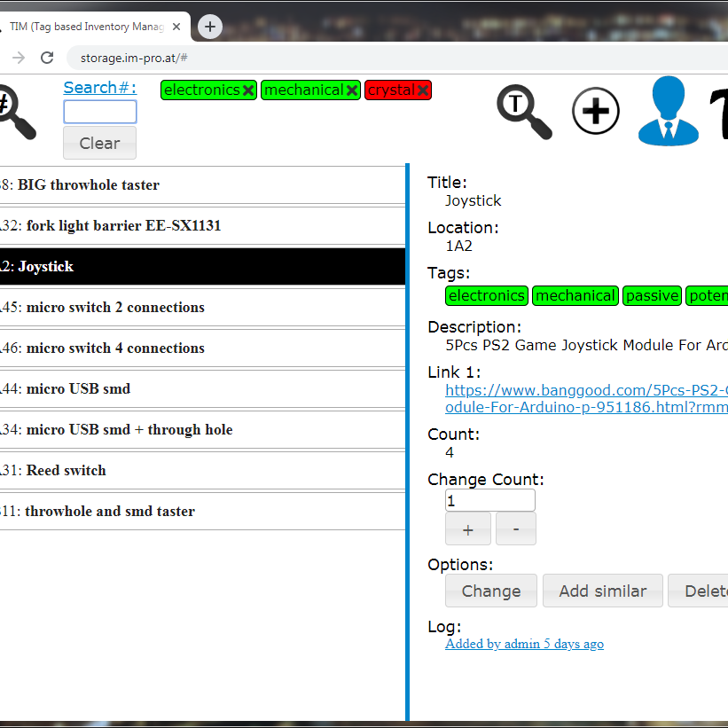Viewport: 728px width, 728px height.
Task: Select micro USB smd + through hole item
Action: click(x=202, y=429)
